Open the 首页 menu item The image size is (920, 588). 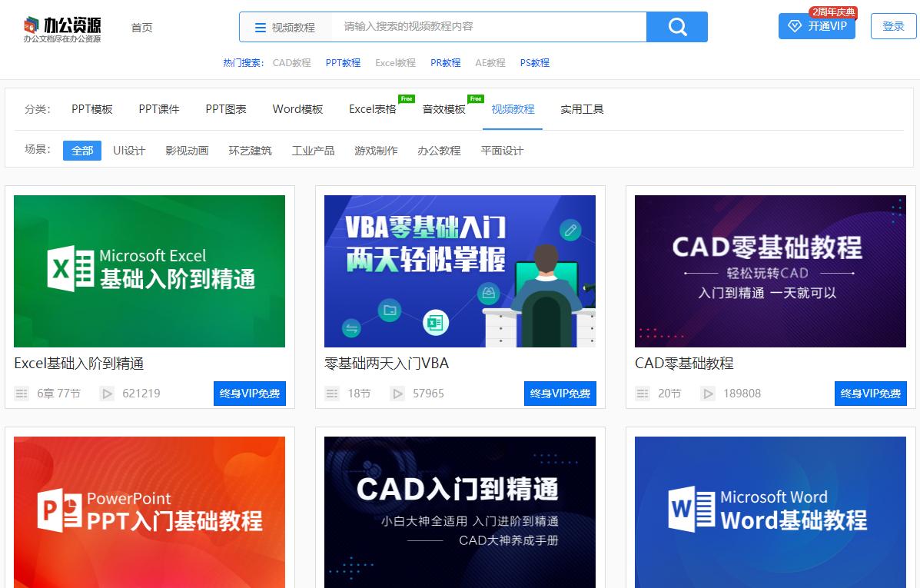point(141,26)
